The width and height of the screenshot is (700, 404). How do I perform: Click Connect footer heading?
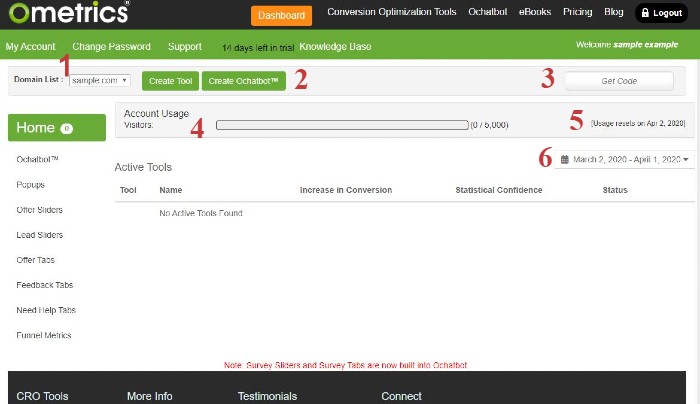coord(401,396)
